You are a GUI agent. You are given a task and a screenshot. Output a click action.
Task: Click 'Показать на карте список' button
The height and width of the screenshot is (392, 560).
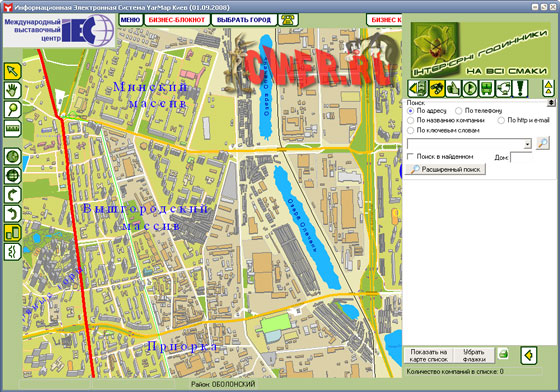tap(429, 356)
